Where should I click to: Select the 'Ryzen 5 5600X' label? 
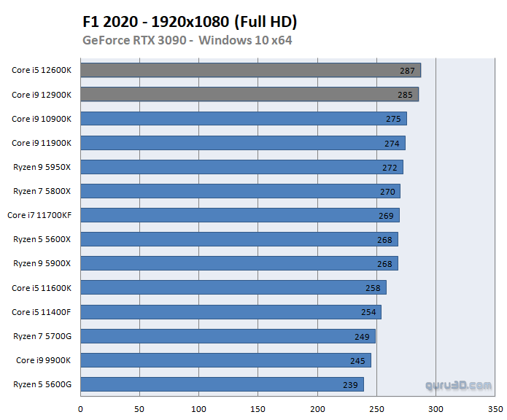[42, 239]
